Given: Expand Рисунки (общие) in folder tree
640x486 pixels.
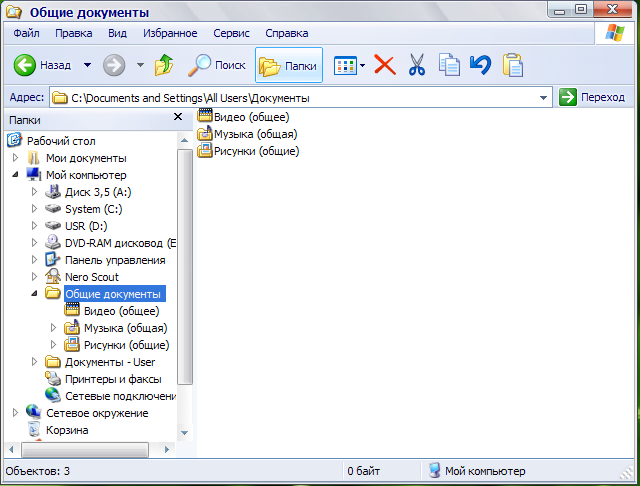Looking at the screenshot, I should coord(53,345).
